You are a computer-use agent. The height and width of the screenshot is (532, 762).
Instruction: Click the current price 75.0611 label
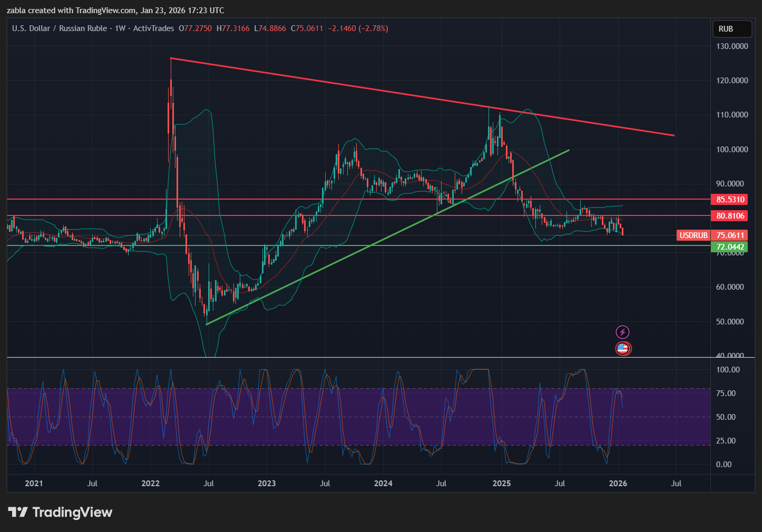click(730, 235)
